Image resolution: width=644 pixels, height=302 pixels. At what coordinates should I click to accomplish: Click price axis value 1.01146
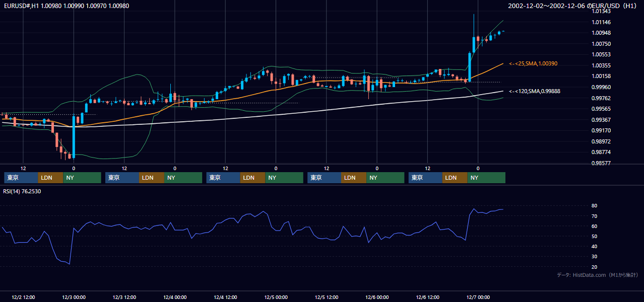tap(601, 22)
